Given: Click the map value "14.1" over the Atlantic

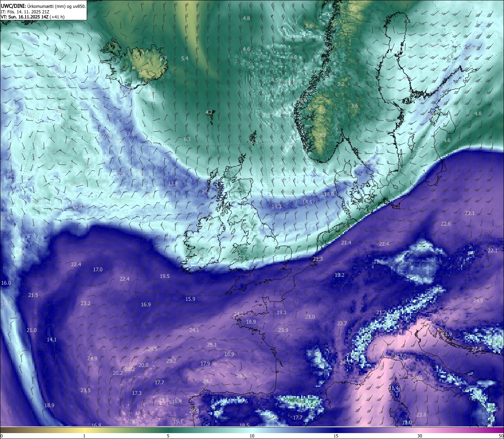Looking at the screenshot, I should pyautogui.click(x=52, y=339).
